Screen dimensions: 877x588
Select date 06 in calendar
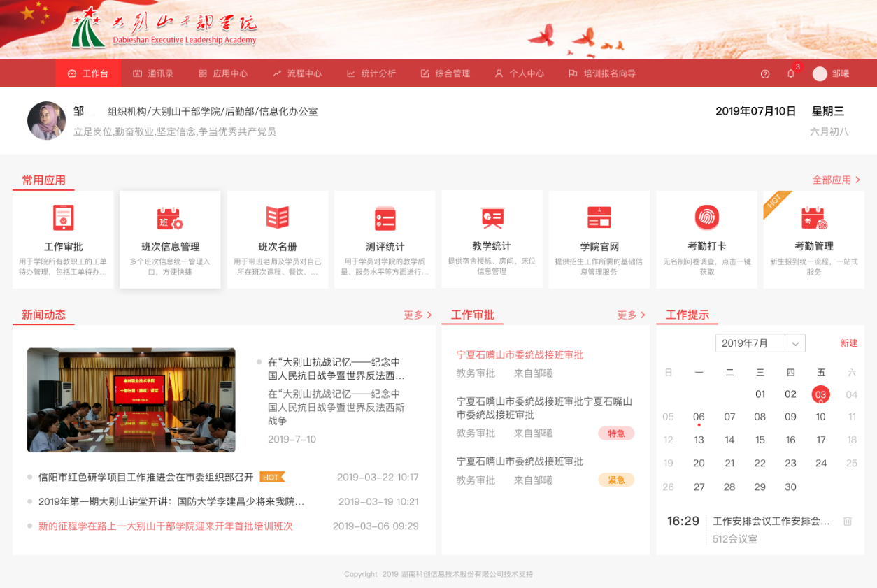(699, 417)
